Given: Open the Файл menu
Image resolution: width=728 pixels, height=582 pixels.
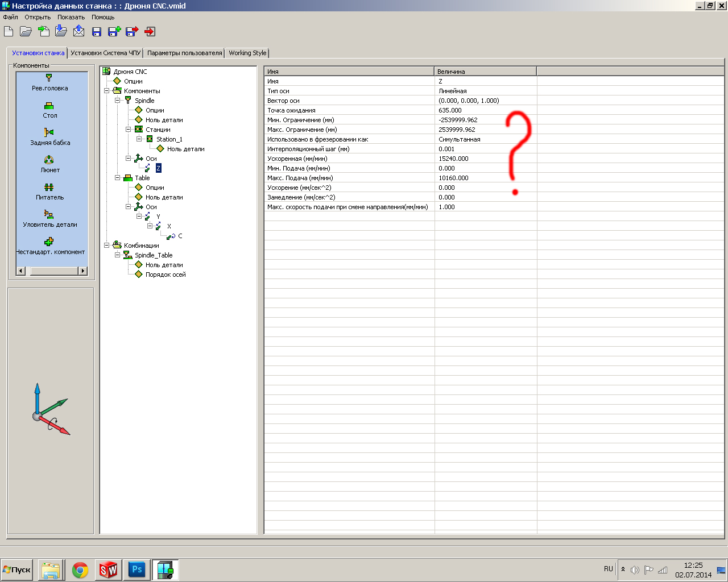Looking at the screenshot, I should coord(11,17).
